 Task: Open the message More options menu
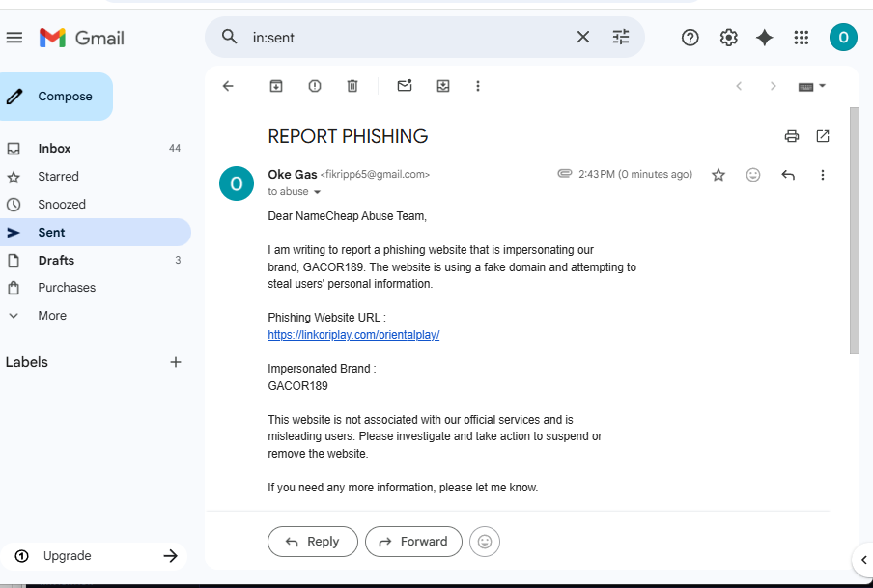[823, 175]
